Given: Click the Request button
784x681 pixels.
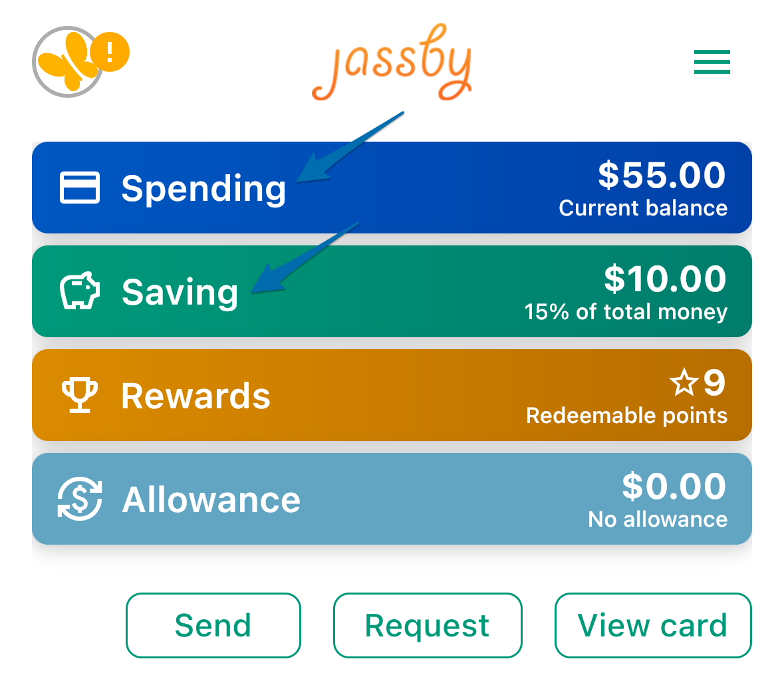Looking at the screenshot, I should point(428,626).
